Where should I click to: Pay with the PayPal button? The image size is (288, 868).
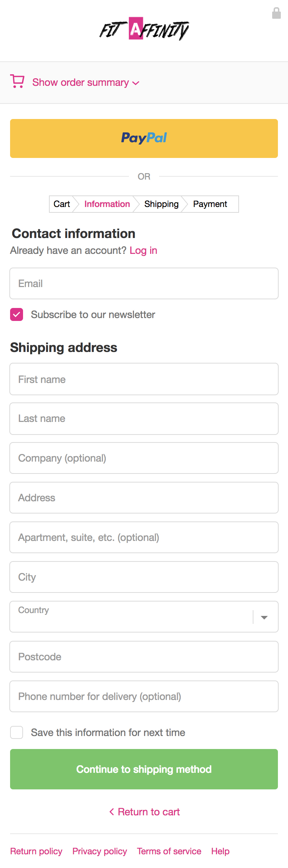click(x=144, y=138)
